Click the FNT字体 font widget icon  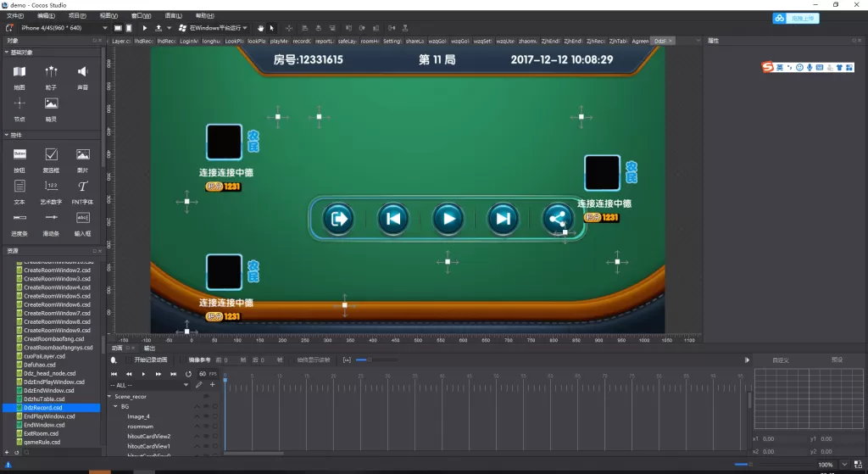tap(82, 186)
